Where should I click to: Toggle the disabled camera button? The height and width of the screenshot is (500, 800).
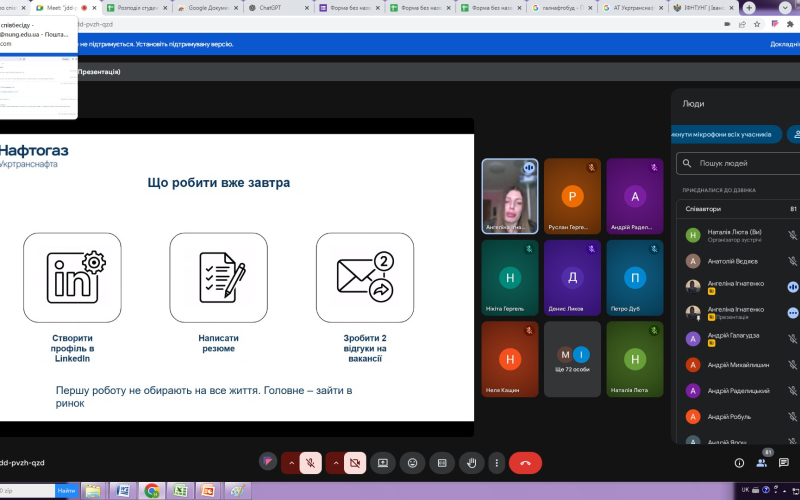pos(355,463)
